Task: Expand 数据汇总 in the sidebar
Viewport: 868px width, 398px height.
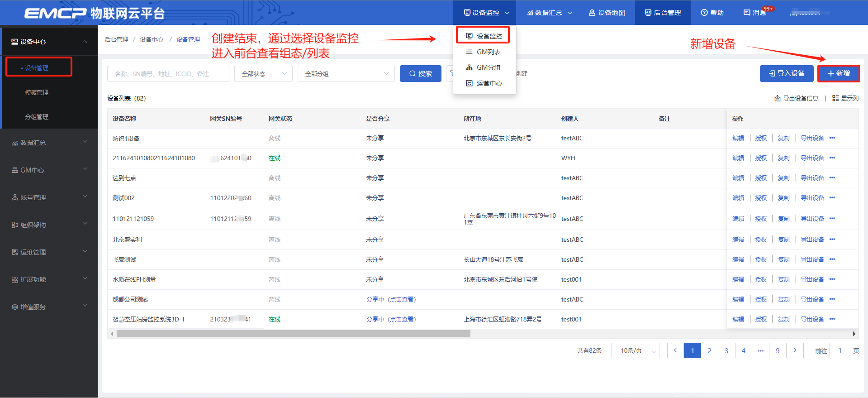Action: (x=49, y=143)
